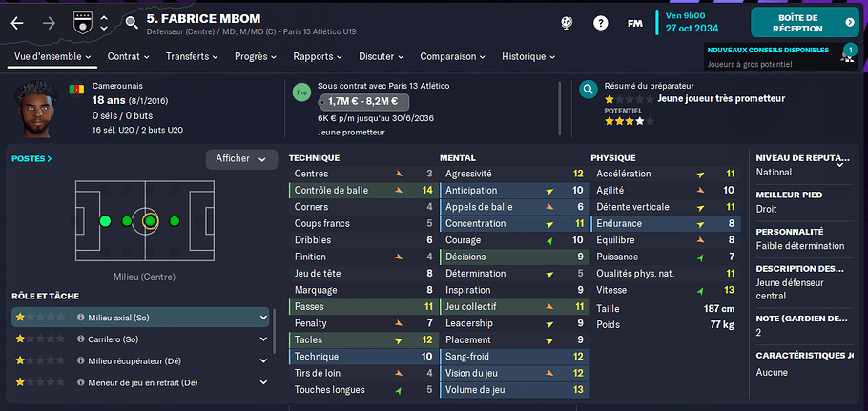Click the FM logo menu icon
Screen dimensions: 868x411
(x=634, y=23)
